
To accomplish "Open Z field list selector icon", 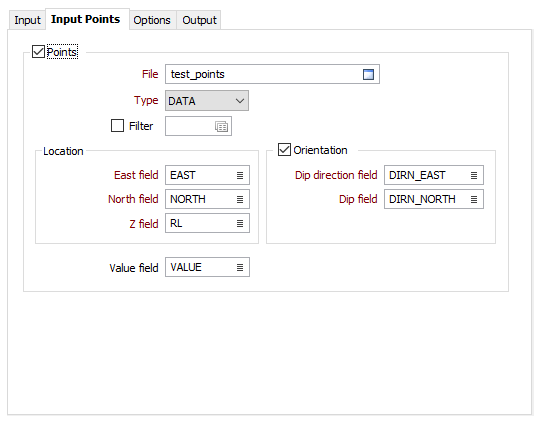I will [240, 224].
